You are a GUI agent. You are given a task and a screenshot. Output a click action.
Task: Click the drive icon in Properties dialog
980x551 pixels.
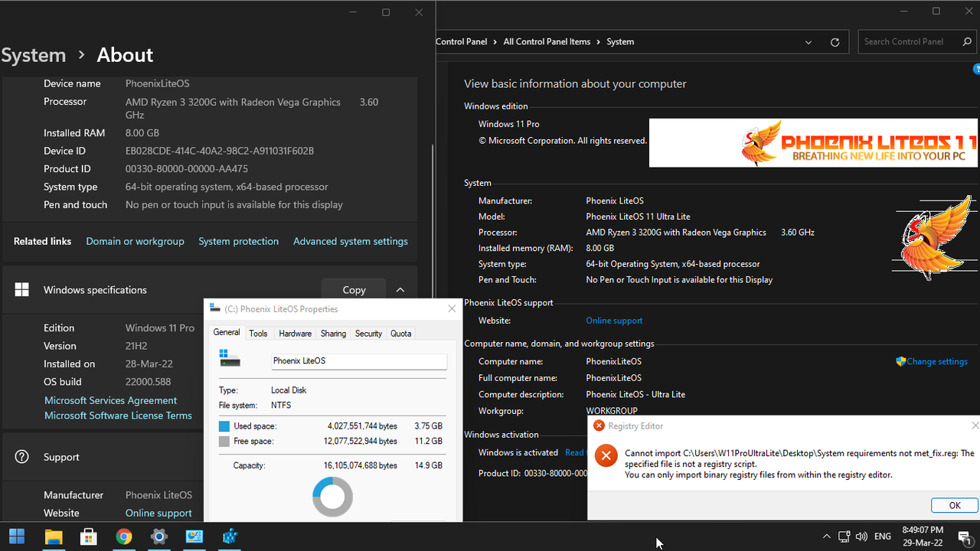coord(230,358)
